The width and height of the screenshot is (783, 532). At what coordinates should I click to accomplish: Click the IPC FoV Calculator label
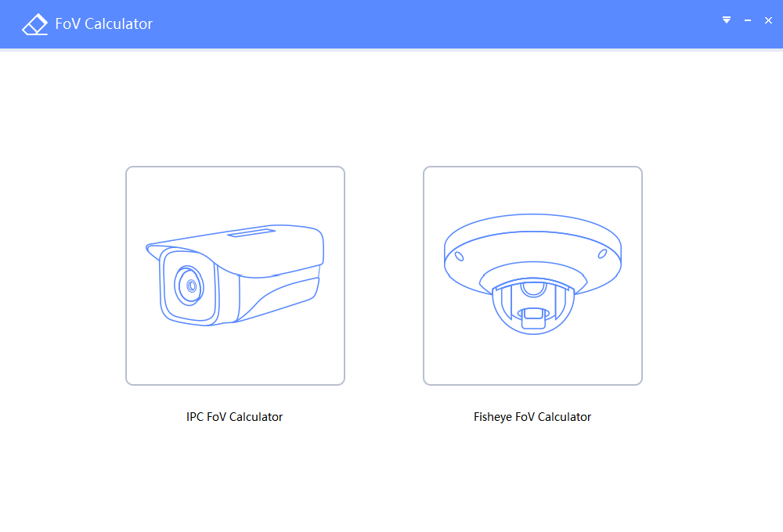pyautogui.click(x=235, y=417)
